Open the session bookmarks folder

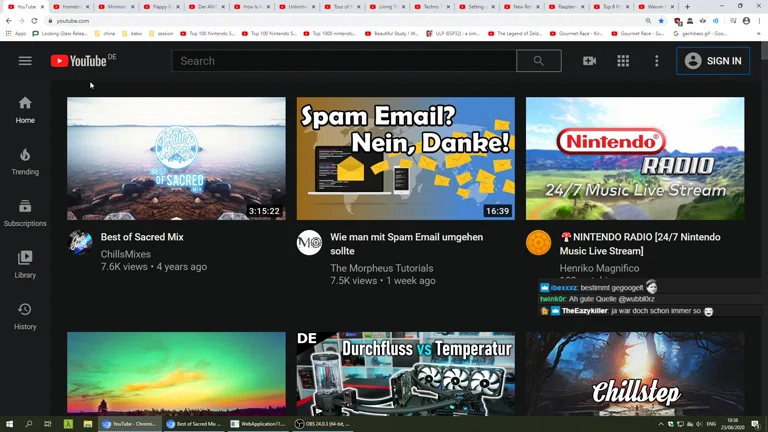tap(161, 34)
